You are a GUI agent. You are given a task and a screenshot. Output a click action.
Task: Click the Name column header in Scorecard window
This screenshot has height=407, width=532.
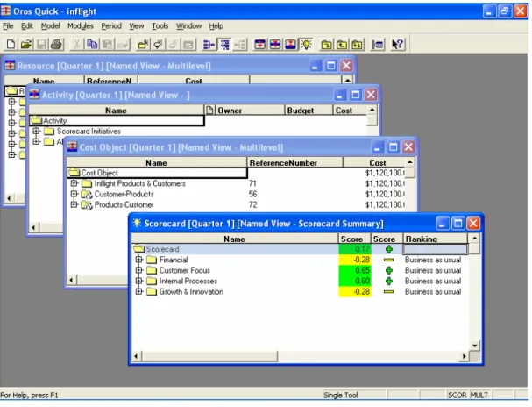click(234, 239)
